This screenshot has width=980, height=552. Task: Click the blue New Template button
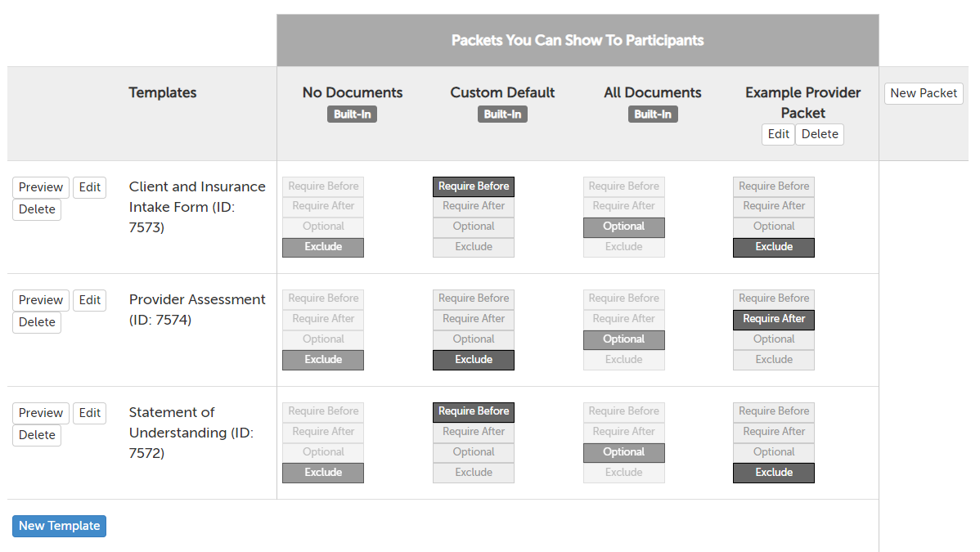click(59, 526)
